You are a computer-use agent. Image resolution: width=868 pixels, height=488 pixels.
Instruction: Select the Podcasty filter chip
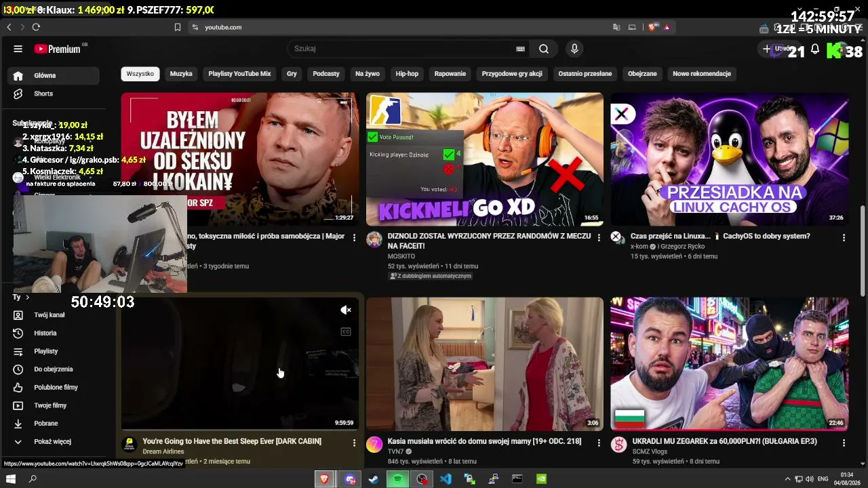(x=326, y=74)
